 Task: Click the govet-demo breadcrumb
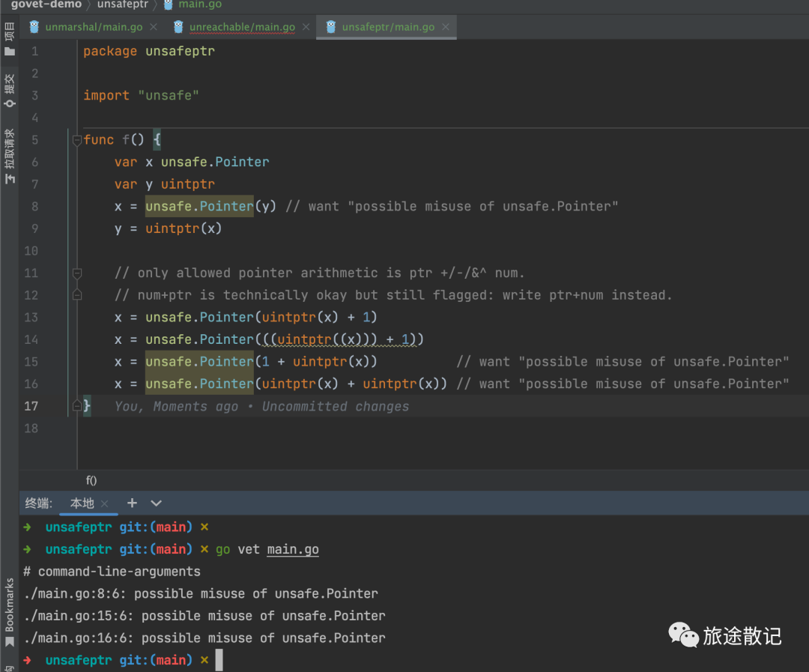46,4
